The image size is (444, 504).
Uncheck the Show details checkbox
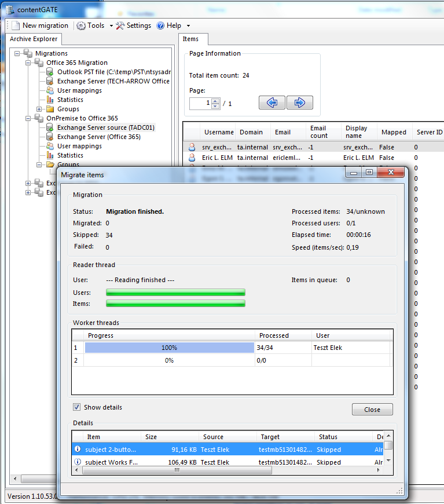coord(76,407)
